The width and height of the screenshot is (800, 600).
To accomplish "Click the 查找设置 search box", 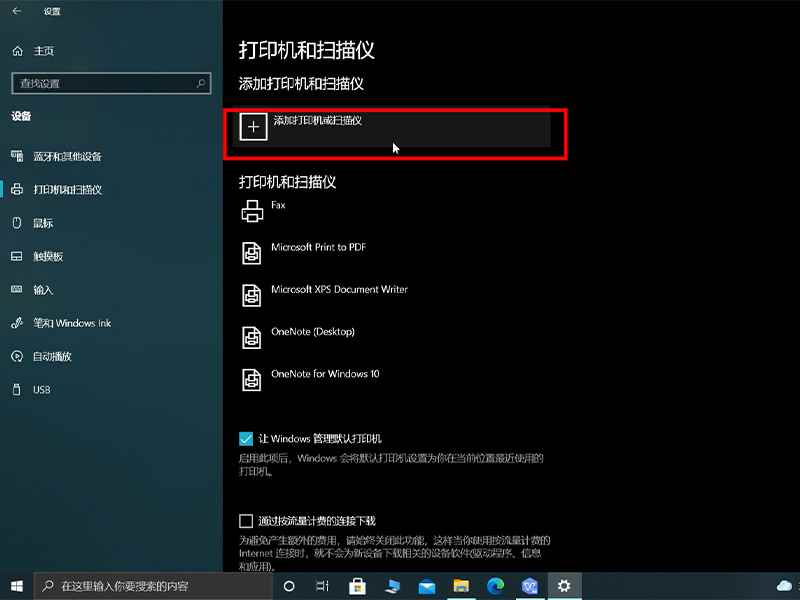I will 110,84.
